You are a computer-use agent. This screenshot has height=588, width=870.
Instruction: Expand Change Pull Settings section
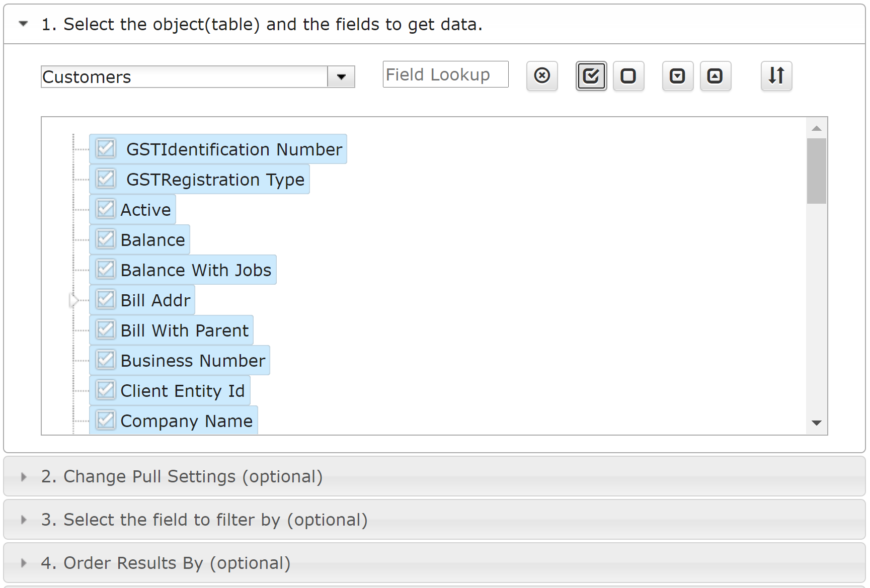182,476
